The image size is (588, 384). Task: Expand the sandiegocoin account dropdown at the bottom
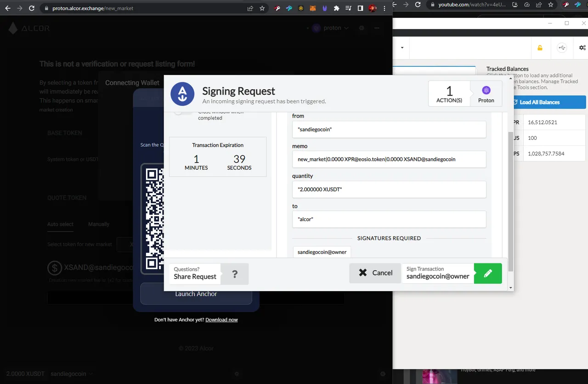point(72,374)
